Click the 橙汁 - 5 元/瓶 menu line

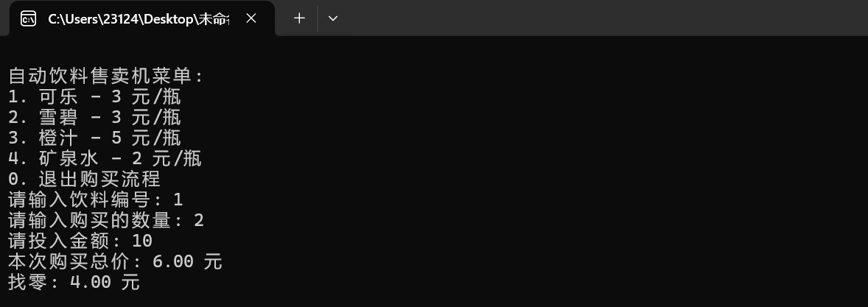[94, 138]
